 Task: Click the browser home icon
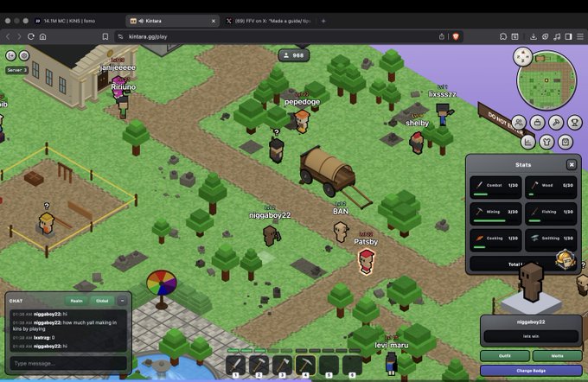coord(43,36)
